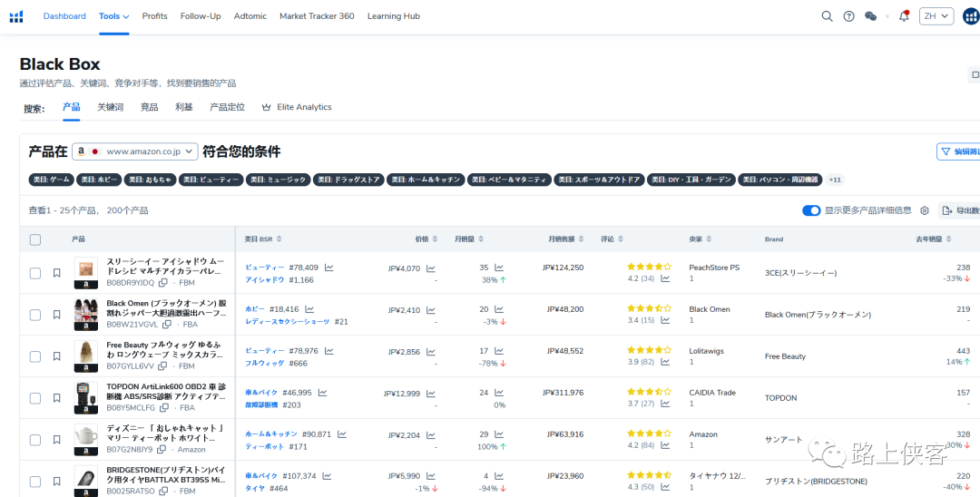Open Profits in top navigation
Viewport: 980px width, 497px height.
tap(154, 16)
